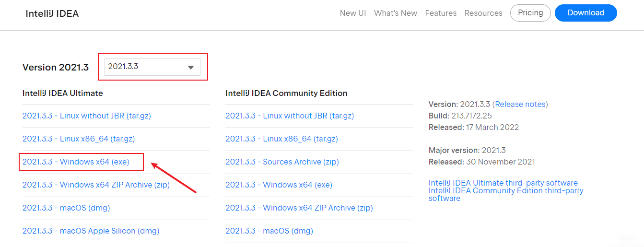Click the Version 2021.3 heading

(56, 68)
